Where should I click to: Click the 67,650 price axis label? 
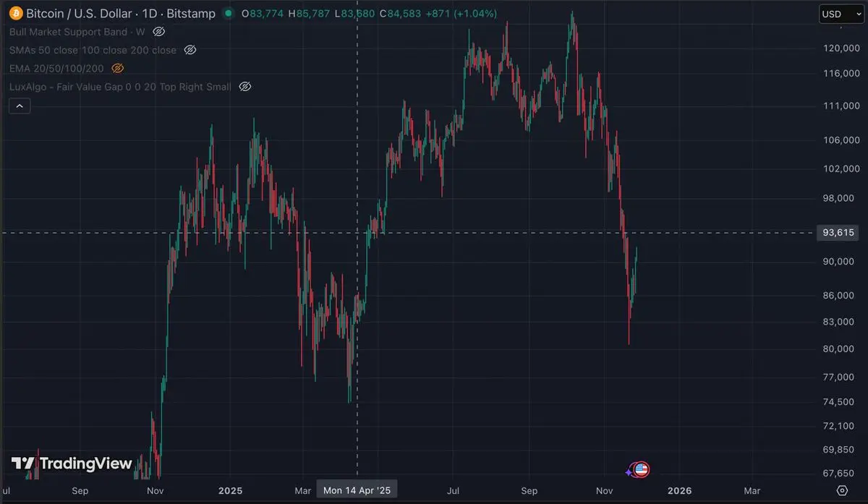(839, 474)
